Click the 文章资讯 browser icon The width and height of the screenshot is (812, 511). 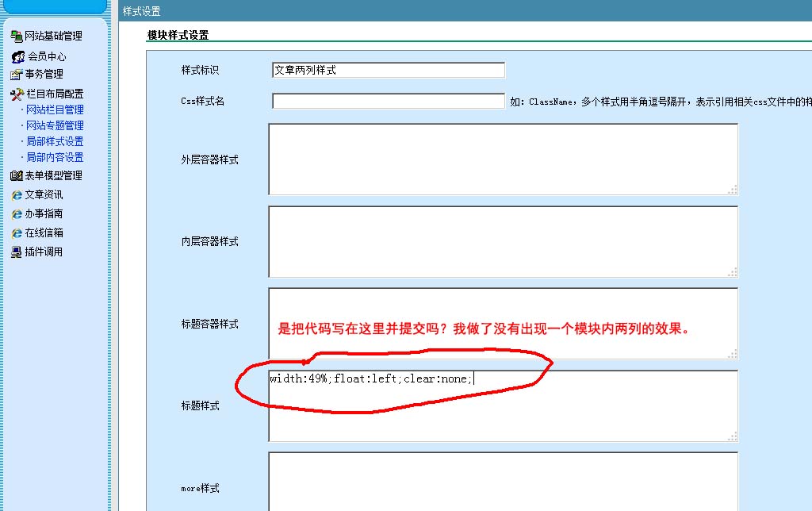click(16, 194)
